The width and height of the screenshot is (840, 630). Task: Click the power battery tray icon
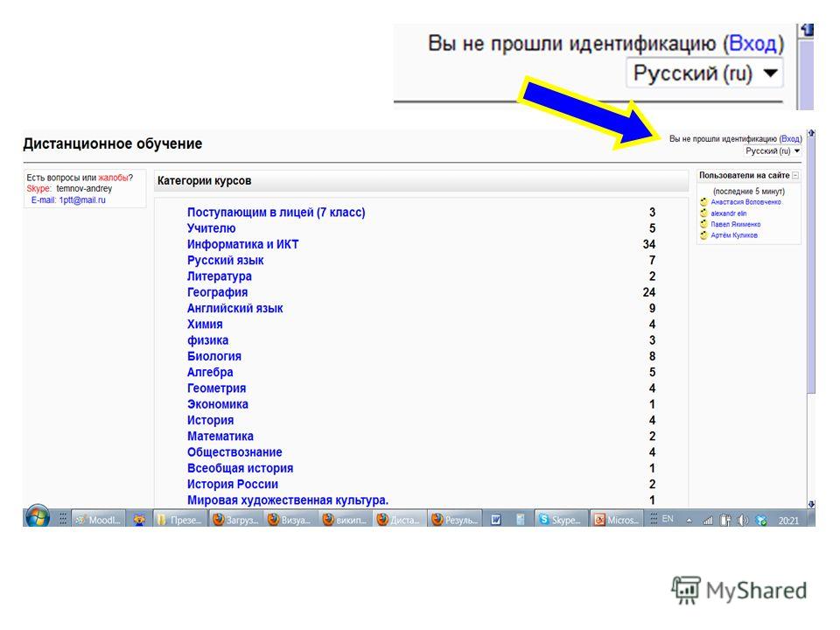725,520
